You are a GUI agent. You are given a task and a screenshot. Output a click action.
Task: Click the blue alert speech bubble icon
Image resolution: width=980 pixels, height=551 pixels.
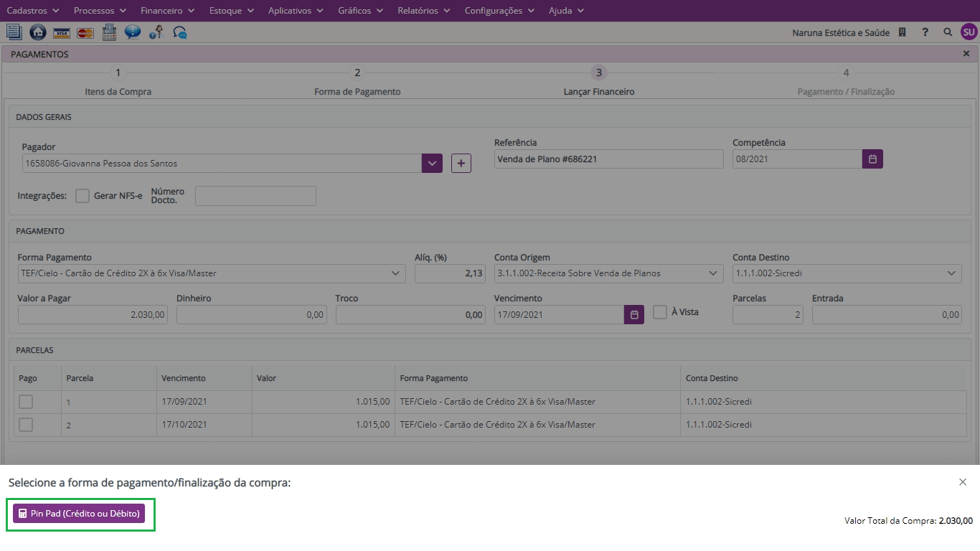(x=133, y=32)
